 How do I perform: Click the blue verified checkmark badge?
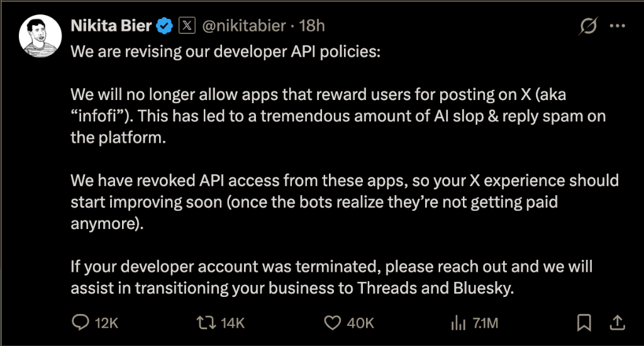point(165,26)
